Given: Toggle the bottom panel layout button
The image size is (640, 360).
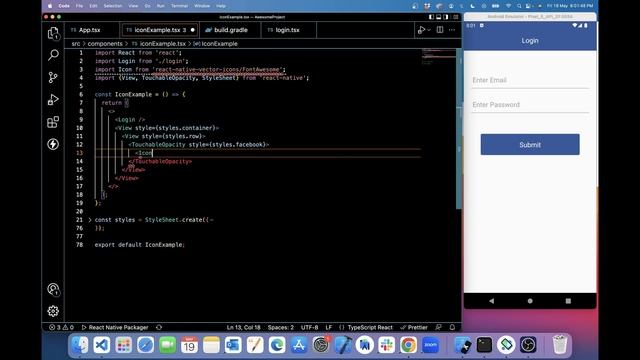Looking at the screenshot, I should pos(439,17).
